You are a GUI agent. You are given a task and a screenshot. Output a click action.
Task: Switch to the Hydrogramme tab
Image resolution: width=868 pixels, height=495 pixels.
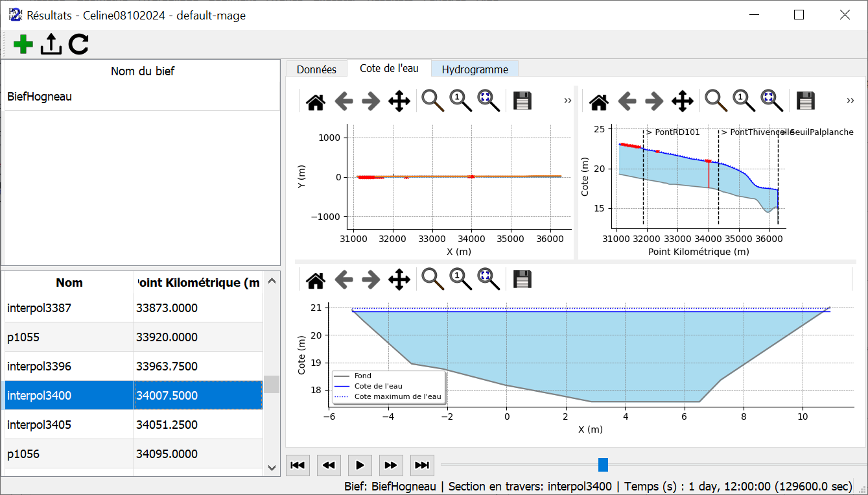tap(475, 69)
